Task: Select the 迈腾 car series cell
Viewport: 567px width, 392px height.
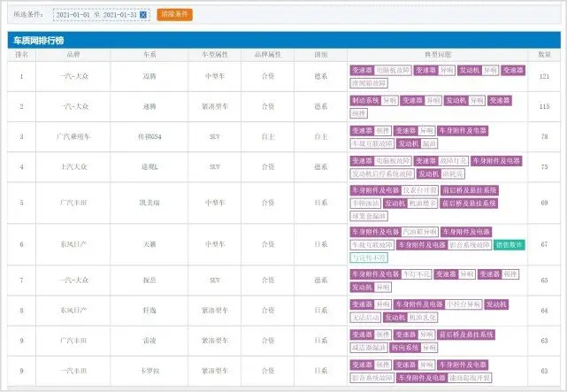Action: (149, 76)
